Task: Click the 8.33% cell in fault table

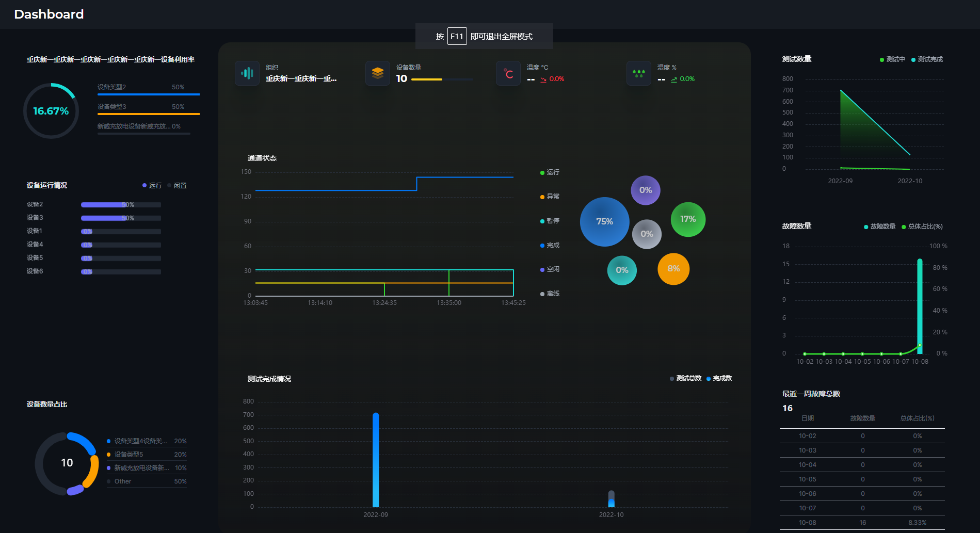Action: tap(918, 523)
